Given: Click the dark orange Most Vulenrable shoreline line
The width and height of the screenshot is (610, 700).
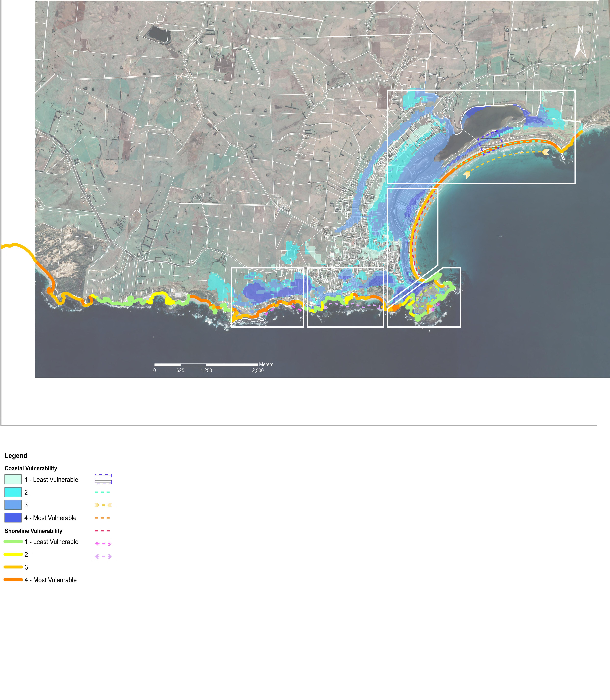Looking at the screenshot, I should 13,580.
